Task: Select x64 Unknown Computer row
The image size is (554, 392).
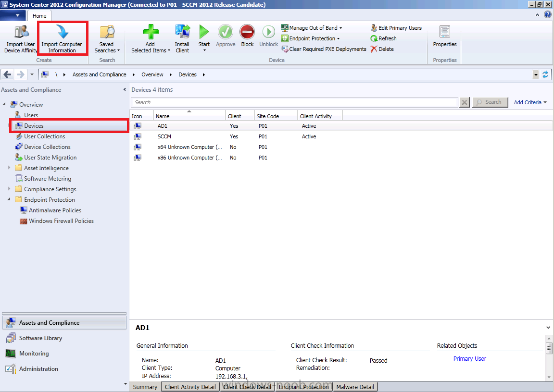Action: pos(341,147)
